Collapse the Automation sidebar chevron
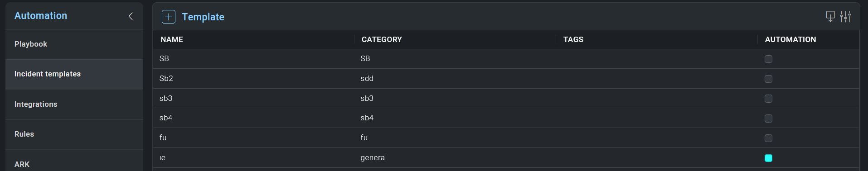The width and height of the screenshot is (868, 171). pos(131,16)
